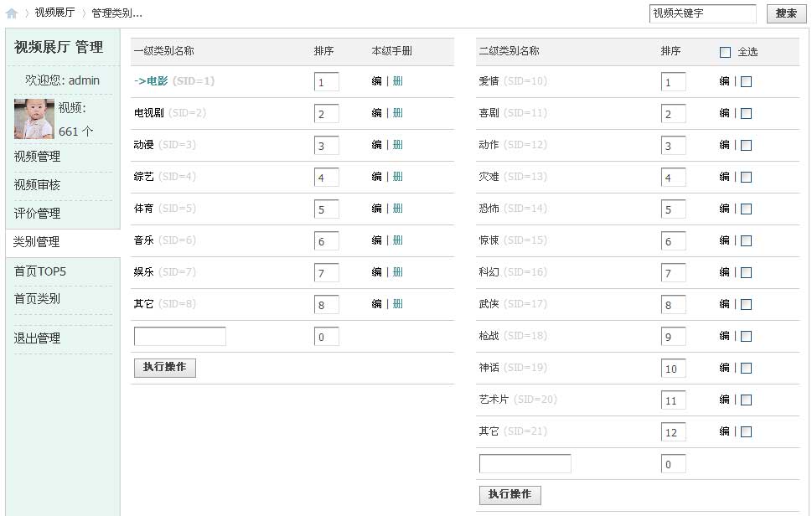The height and width of the screenshot is (516, 812).
Task: Click sort order field for 电影
Action: tap(326, 82)
